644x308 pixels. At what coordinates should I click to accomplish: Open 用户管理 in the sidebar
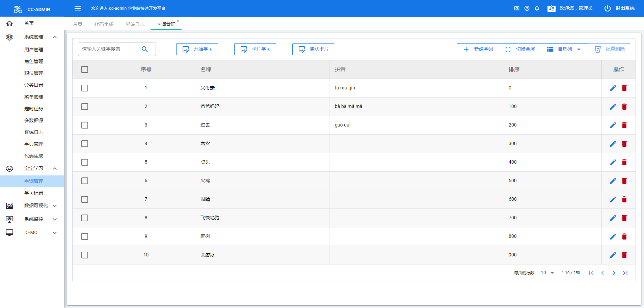34,50
